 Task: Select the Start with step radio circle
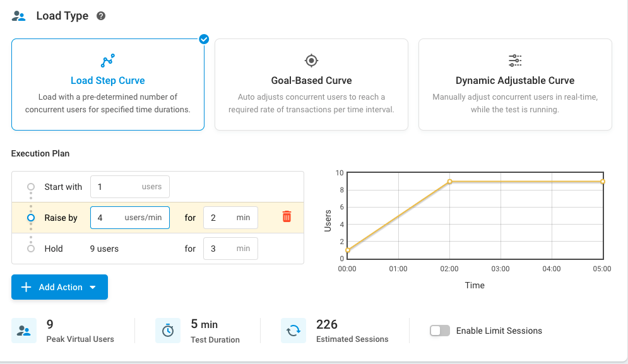(x=31, y=187)
